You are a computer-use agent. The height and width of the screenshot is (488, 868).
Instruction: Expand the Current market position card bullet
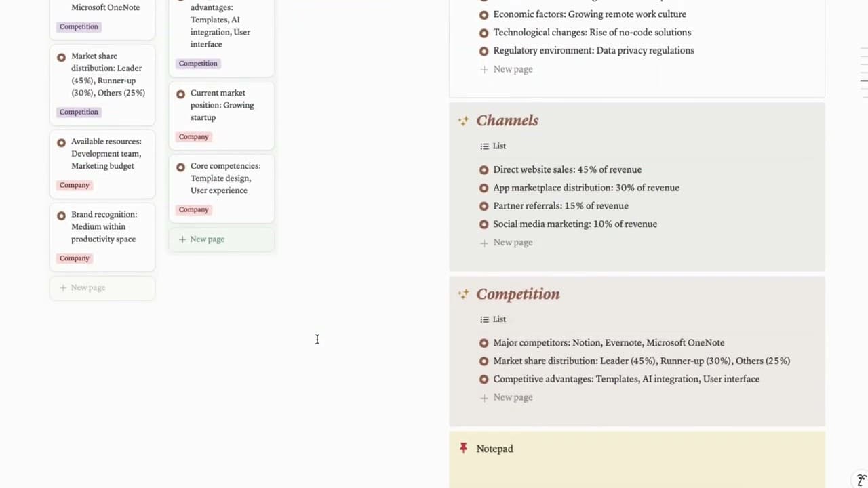coord(180,94)
